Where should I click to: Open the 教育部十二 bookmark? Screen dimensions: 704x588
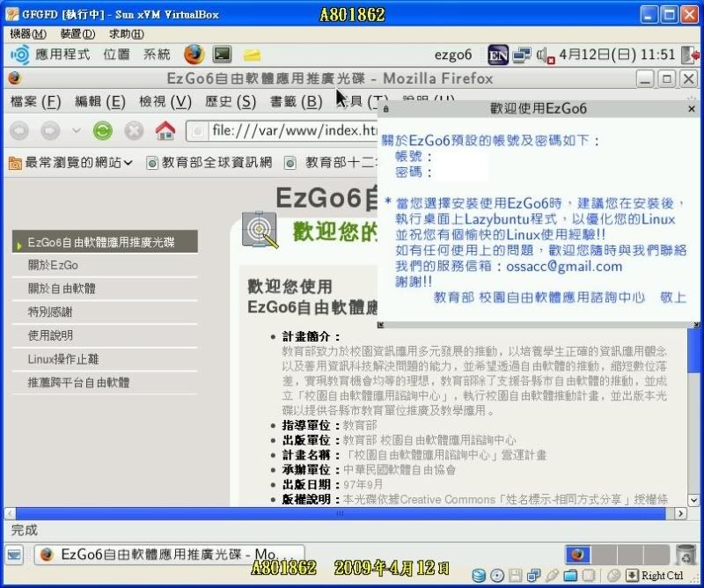331,162
